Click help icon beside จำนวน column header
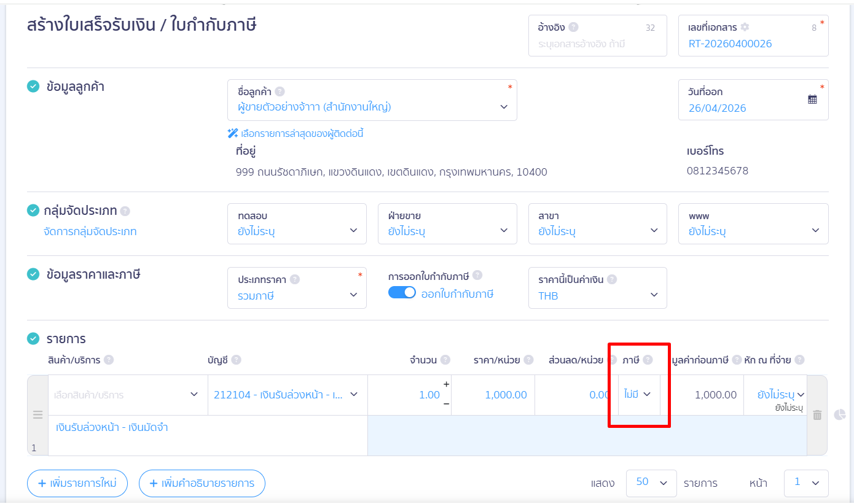Image resolution: width=854 pixels, height=504 pixels. pos(445,360)
